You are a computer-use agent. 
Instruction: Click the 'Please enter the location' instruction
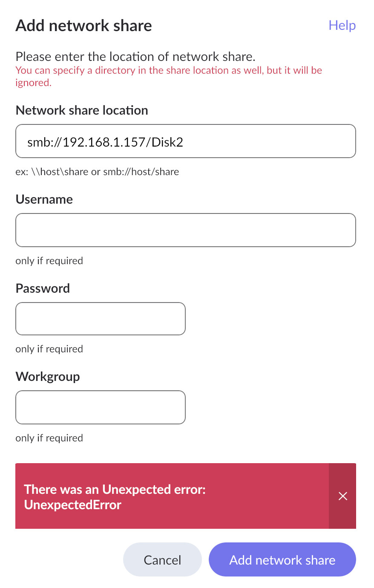(x=135, y=57)
